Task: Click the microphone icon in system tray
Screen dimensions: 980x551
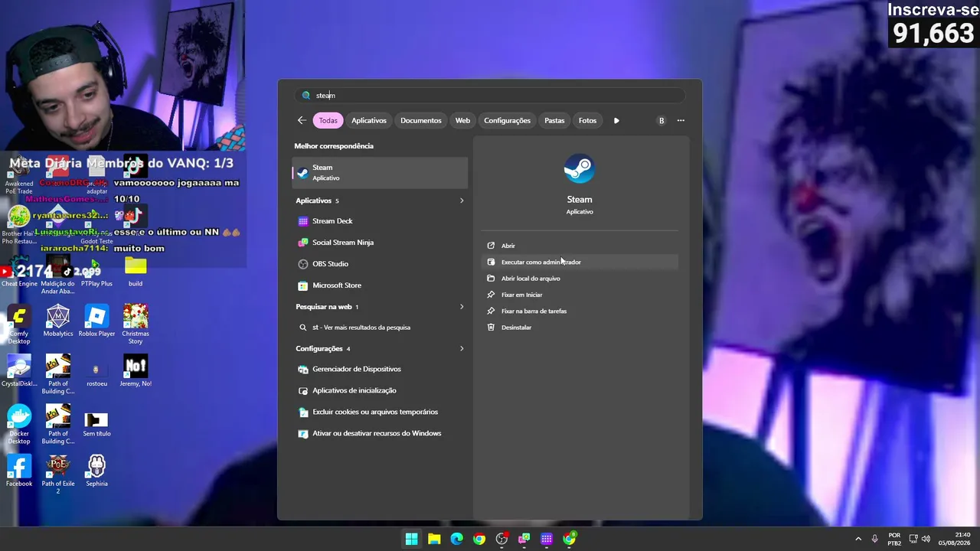Action: pos(874,539)
